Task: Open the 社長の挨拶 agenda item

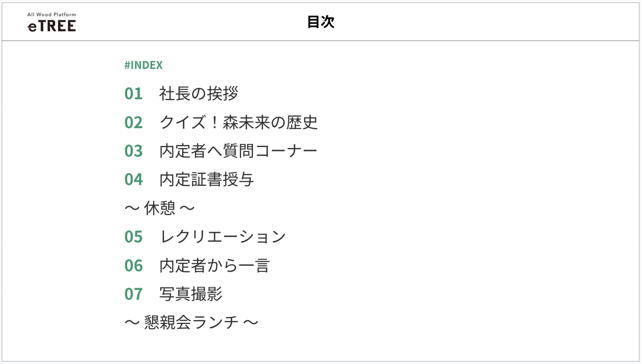Action: pyautogui.click(x=198, y=94)
